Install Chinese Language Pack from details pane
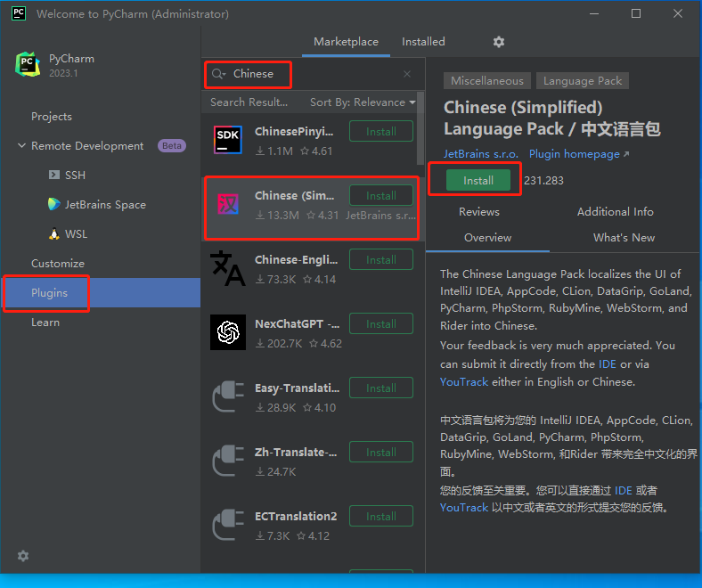This screenshot has height=588, width=702. coord(478,180)
